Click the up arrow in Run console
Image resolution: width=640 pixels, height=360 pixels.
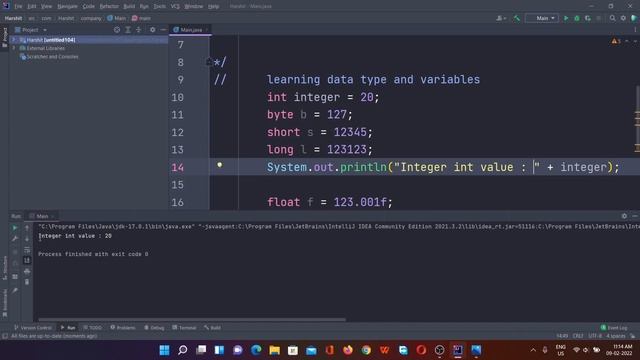click(x=27, y=228)
